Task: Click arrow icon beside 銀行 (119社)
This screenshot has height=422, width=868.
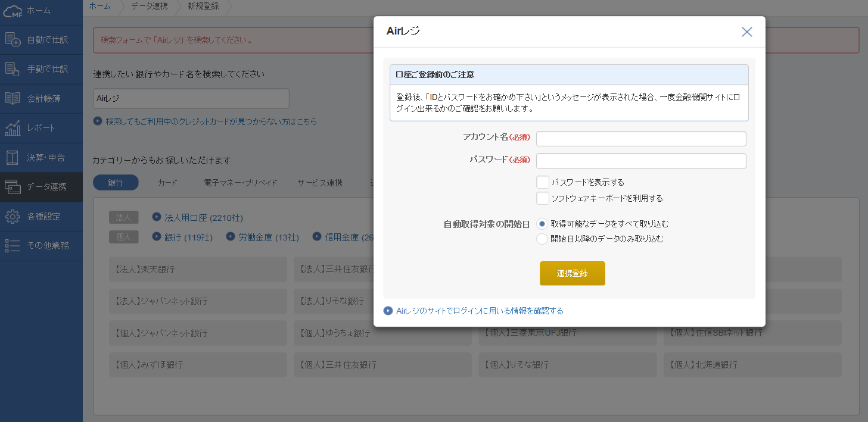Action: tap(157, 237)
